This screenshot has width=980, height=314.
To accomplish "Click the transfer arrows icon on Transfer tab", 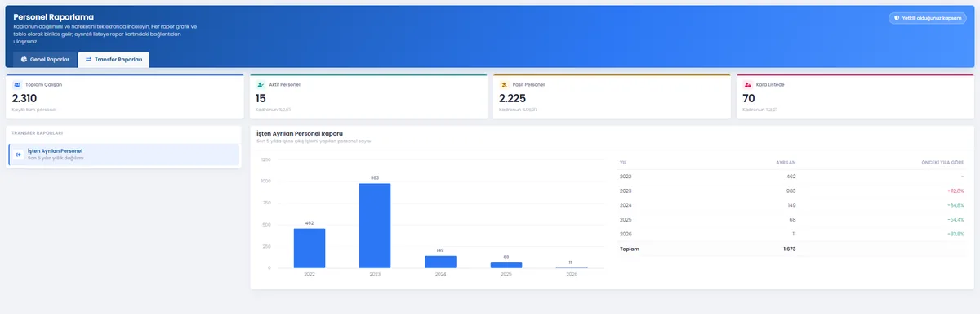I will tap(88, 59).
